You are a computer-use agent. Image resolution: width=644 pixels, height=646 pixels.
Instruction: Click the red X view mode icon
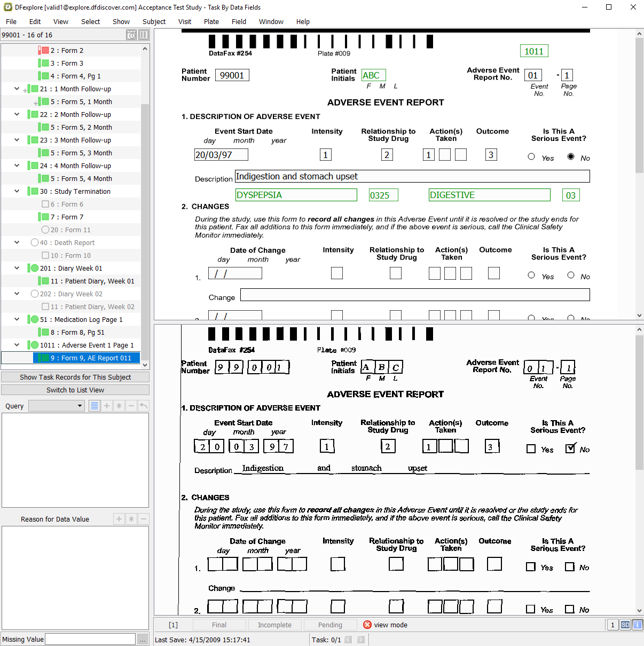point(367,625)
